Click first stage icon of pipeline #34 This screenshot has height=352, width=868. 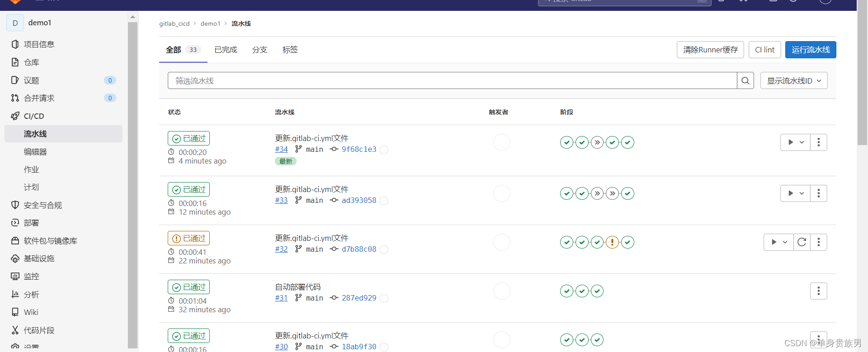567,142
